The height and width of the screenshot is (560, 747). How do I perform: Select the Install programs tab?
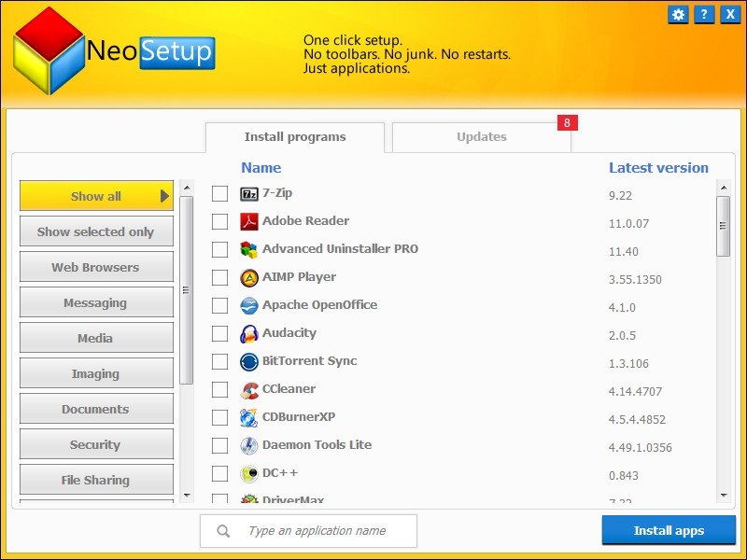click(293, 136)
